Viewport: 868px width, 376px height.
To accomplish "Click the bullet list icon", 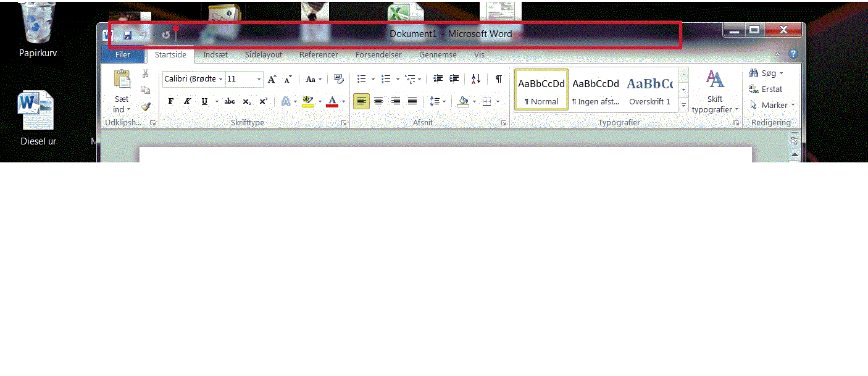I will tap(362, 79).
